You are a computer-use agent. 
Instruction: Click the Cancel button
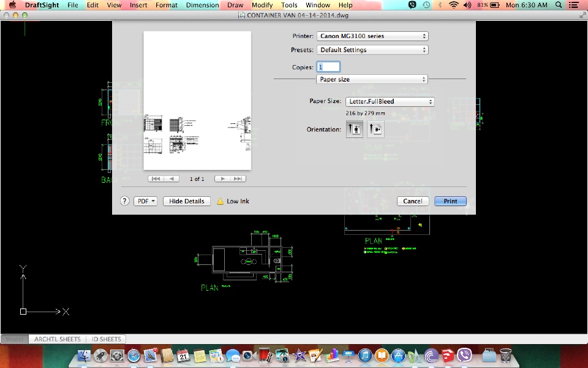coord(413,201)
